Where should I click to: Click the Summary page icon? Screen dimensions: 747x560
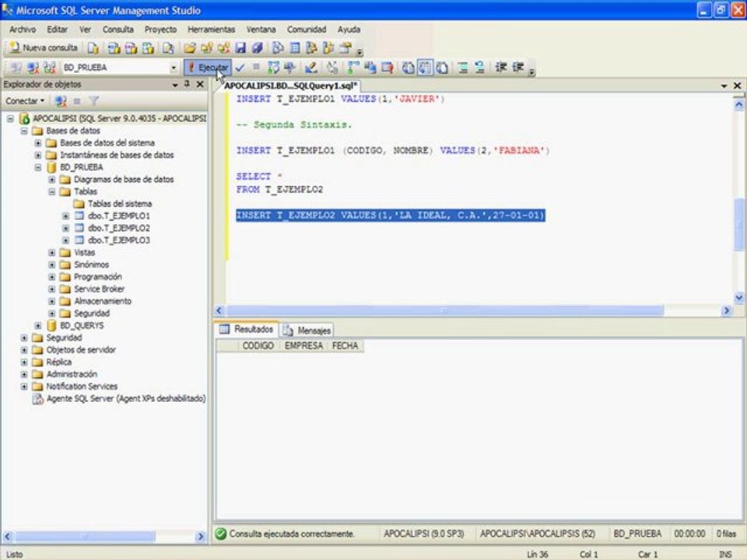click(x=295, y=48)
